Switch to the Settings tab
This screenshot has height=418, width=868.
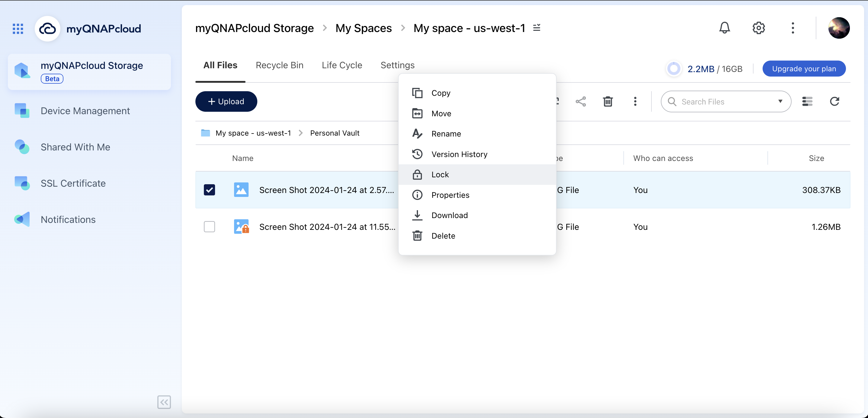(x=397, y=65)
